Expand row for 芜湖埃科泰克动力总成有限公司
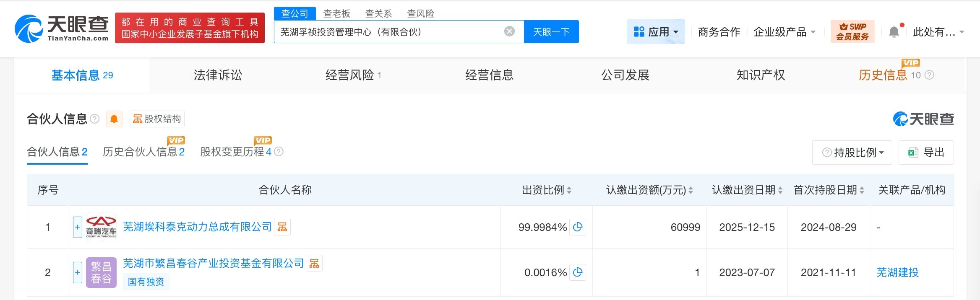Image resolution: width=980 pixels, height=300 pixels. (77, 227)
